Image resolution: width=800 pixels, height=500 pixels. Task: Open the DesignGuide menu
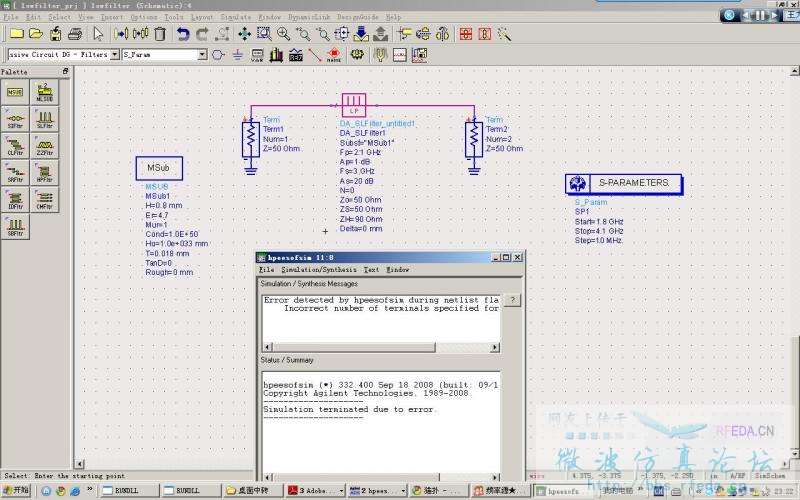[x=358, y=17]
